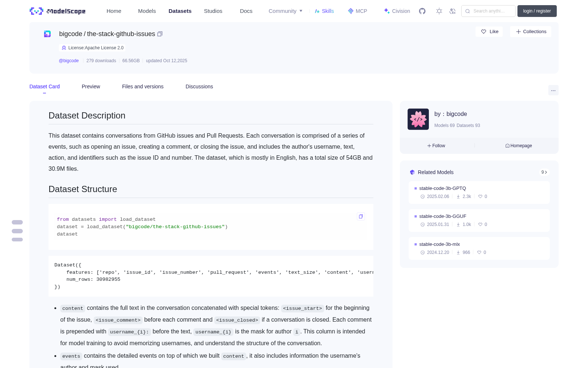588x368 pixels.
Task: Click the License:Apache License 2.0 tag
Action: coord(92,48)
